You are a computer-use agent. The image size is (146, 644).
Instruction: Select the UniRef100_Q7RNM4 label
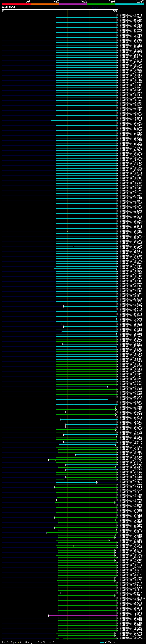click(131, 407)
